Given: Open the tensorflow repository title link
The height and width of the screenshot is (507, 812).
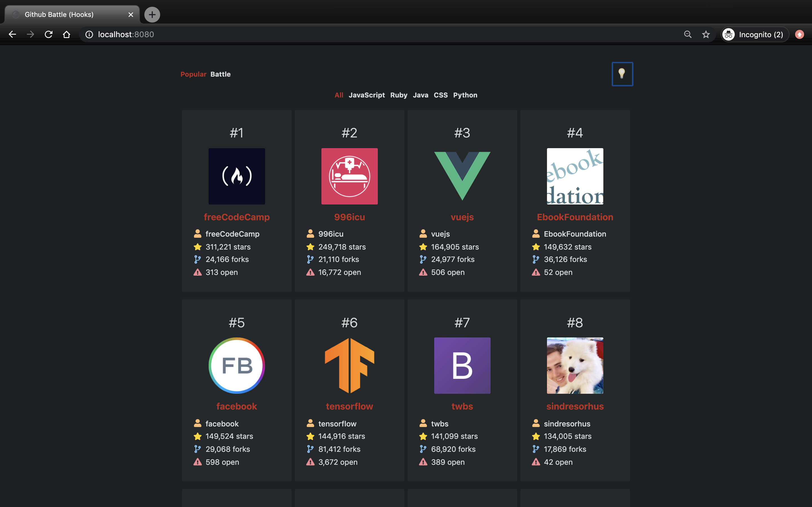Looking at the screenshot, I should tap(349, 406).
